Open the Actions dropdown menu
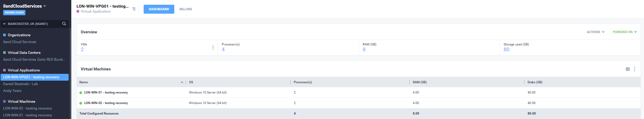Viewport: 644px width, 119px height. coord(596,32)
